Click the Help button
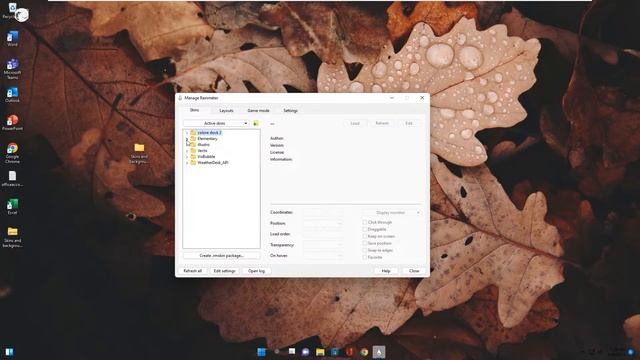Image resolution: width=640 pixels, height=360 pixels. (386, 271)
